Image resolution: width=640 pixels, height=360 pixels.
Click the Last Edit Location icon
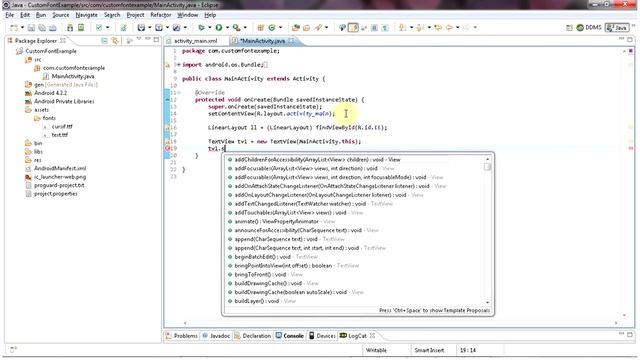(x=438, y=28)
